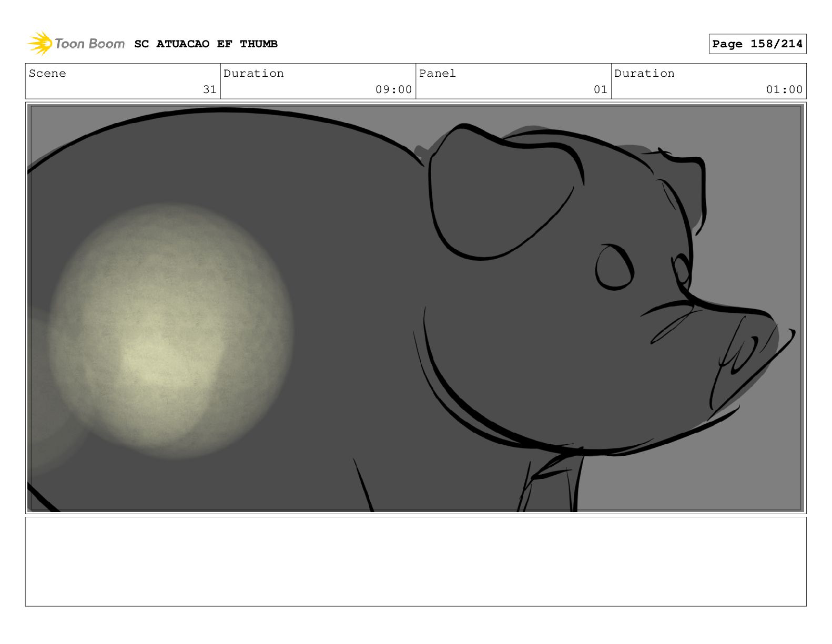Select the 'SC ATUACAO EF THUMB' title text
This screenshot has width=832, height=644.
click(x=206, y=44)
